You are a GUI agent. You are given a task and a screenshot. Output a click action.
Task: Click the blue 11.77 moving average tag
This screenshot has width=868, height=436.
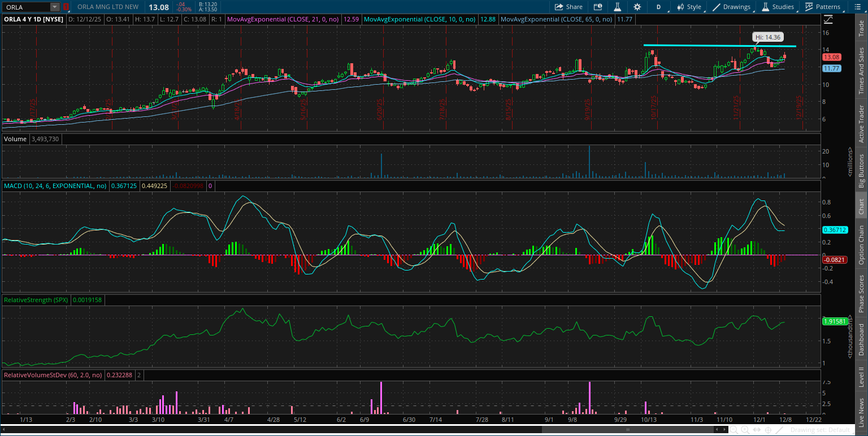831,68
